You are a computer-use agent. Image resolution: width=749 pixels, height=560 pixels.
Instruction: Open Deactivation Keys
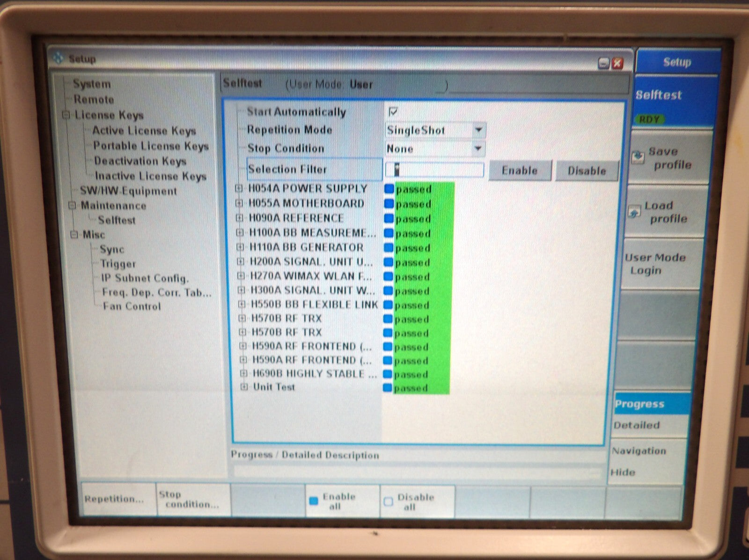140,161
